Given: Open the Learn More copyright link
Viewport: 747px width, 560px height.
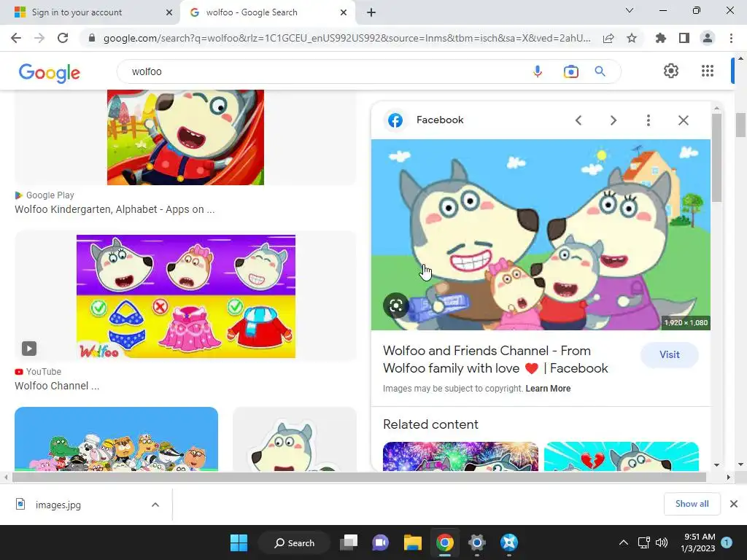Looking at the screenshot, I should click(x=548, y=389).
